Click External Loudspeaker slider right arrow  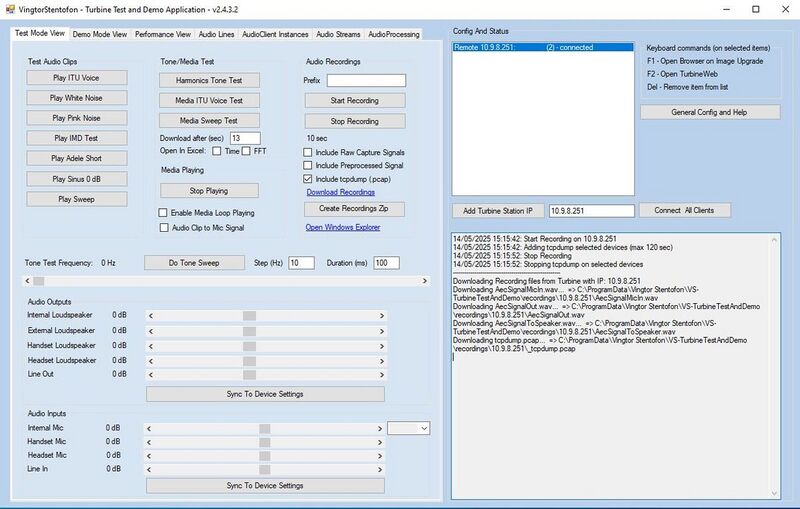(x=381, y=332)
